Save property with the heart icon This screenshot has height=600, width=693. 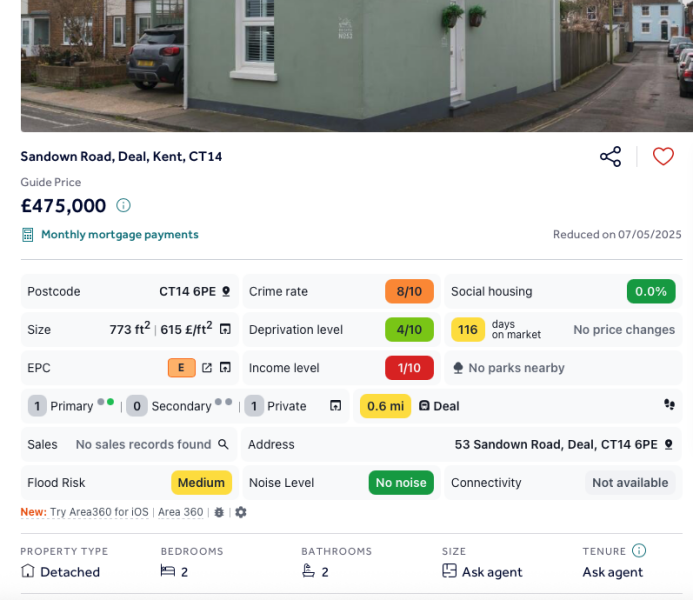(663, 157)
